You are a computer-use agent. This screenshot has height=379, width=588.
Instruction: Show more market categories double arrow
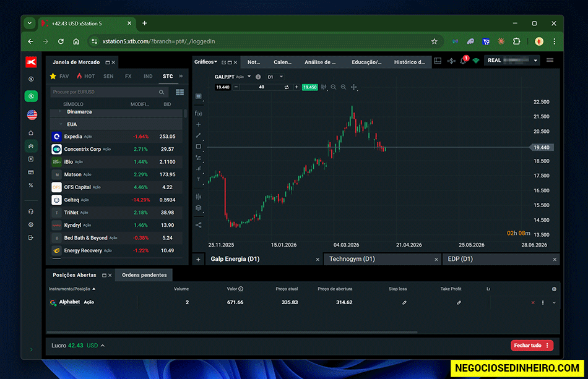181,76
